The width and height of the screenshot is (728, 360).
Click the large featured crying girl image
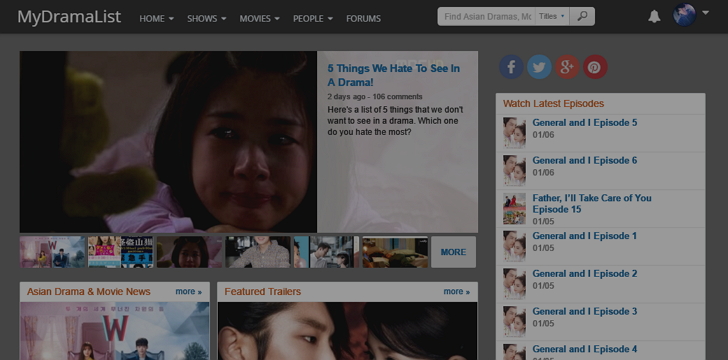coord(168,142)
